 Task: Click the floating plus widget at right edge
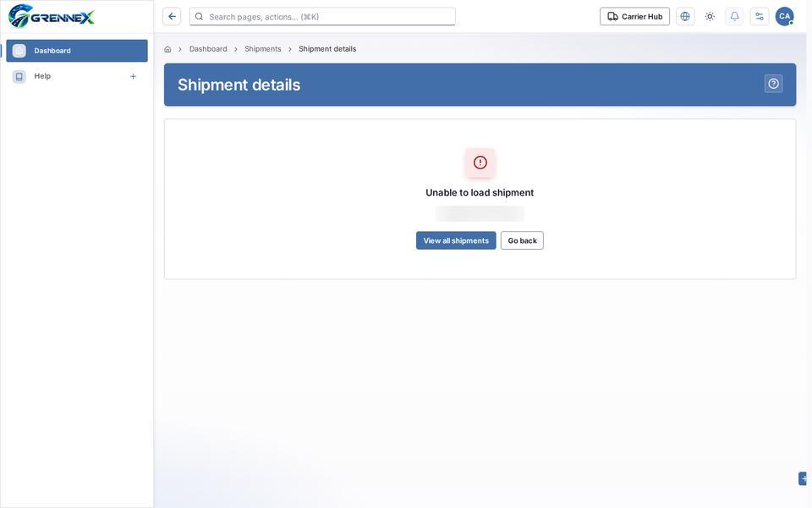click(x=804, y=478)
